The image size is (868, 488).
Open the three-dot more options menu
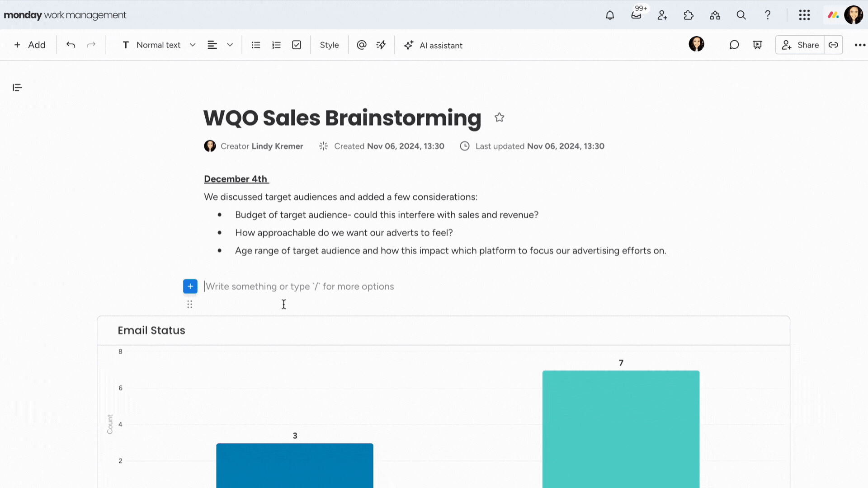coord(860,45)
